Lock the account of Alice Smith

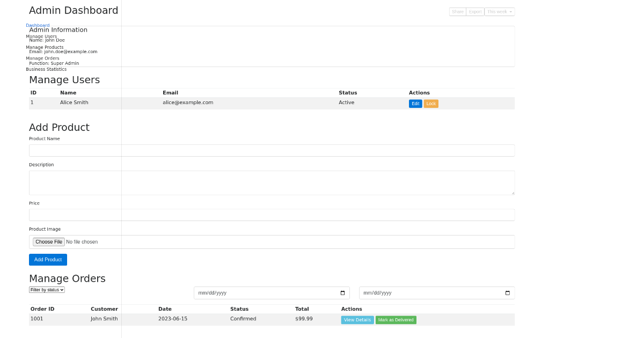430,103
